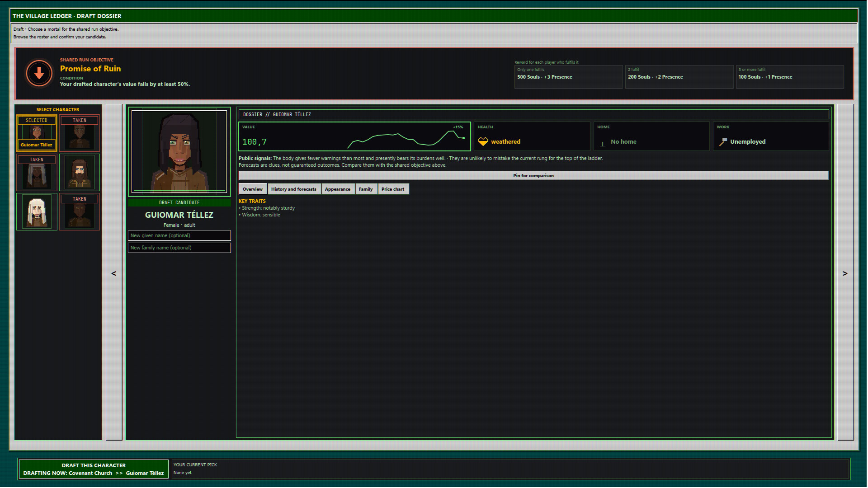Click the 'Unemployed' work status text
This screenshot has height=488, width=868.
pyautogui.click(x=748, y=141)
